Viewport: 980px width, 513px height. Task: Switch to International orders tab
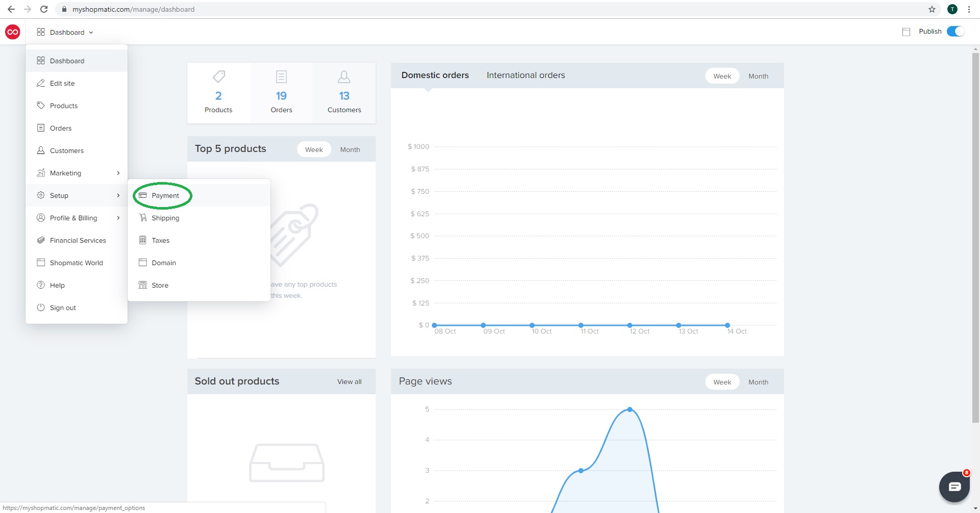pyautogui.click(x=526, y=75)
